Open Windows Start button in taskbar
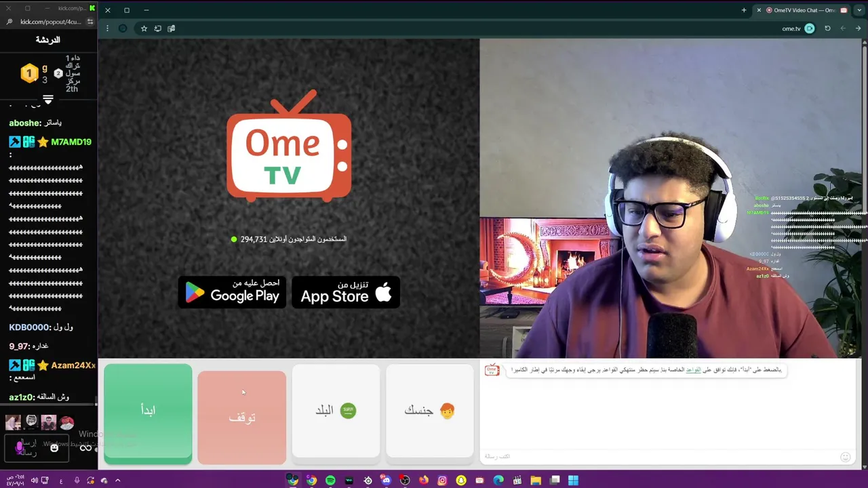 coord(573,481)
